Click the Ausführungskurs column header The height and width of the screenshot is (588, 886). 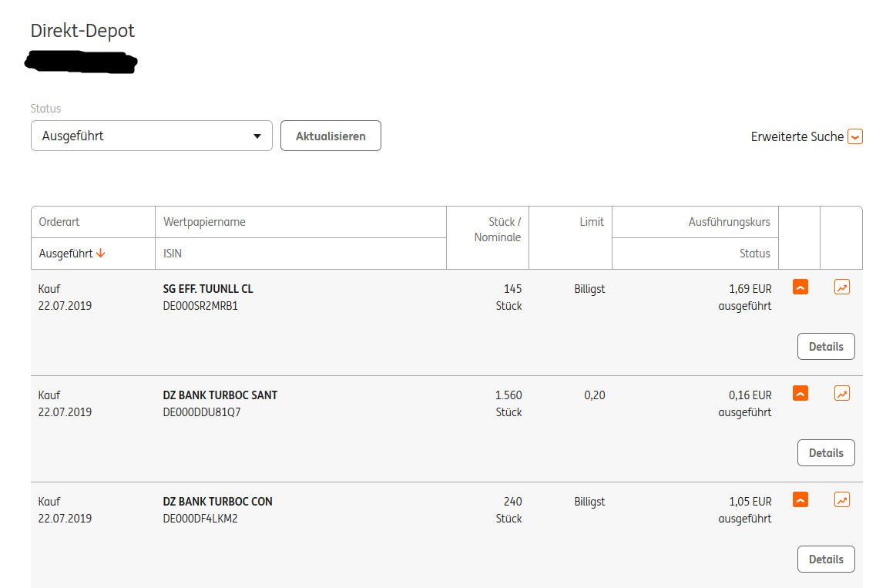point(729,222)
